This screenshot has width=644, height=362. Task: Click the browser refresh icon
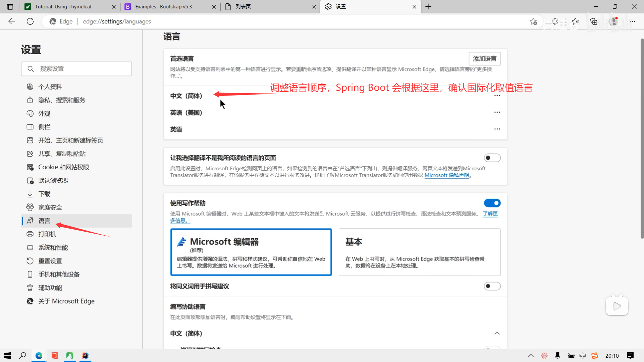30,21
